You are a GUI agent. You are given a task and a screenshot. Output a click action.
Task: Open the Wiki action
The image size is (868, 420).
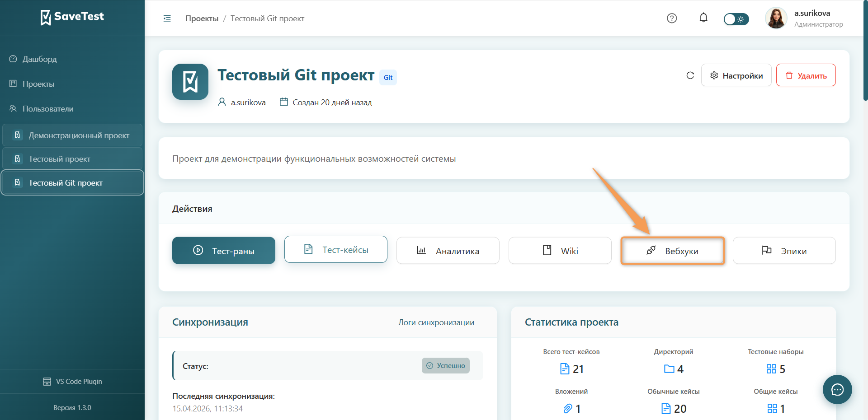click(x=560, y=251)
